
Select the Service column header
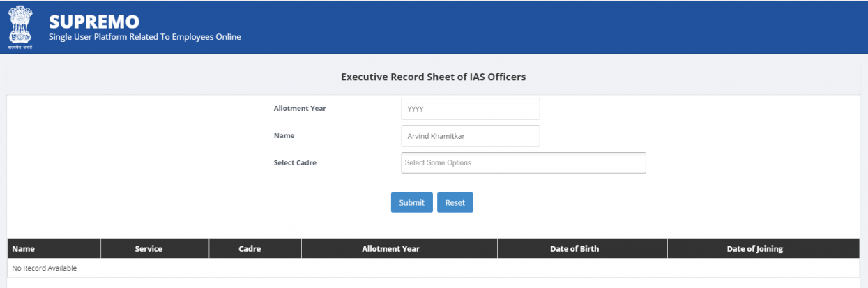(x=149, y=249)
